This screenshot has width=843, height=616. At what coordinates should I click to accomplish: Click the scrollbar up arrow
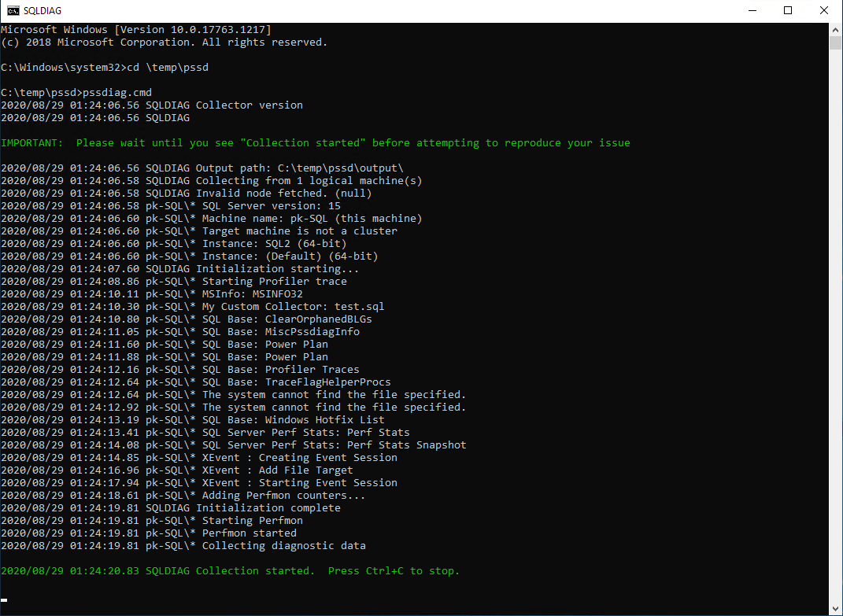point(836,29)
